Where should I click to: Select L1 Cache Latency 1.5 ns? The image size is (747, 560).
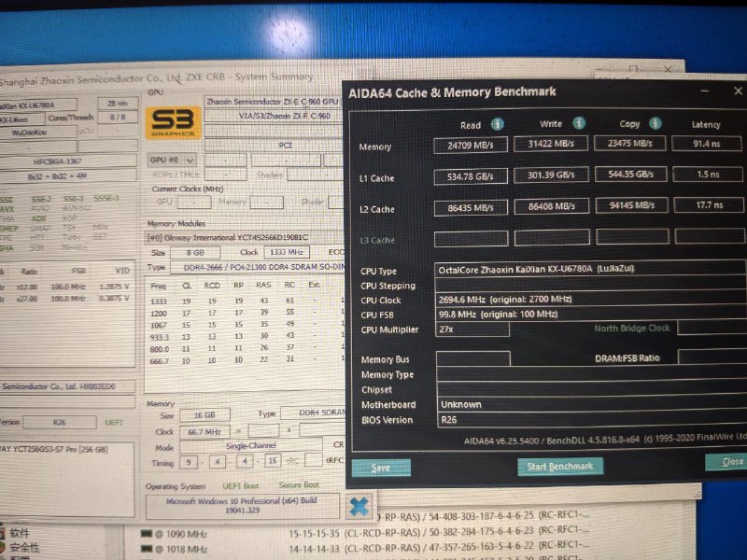click(708, 175)
